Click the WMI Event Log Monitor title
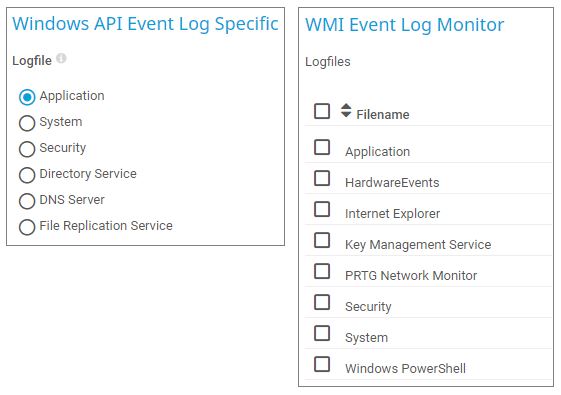 pyautogui.click(x=404, y=25)
